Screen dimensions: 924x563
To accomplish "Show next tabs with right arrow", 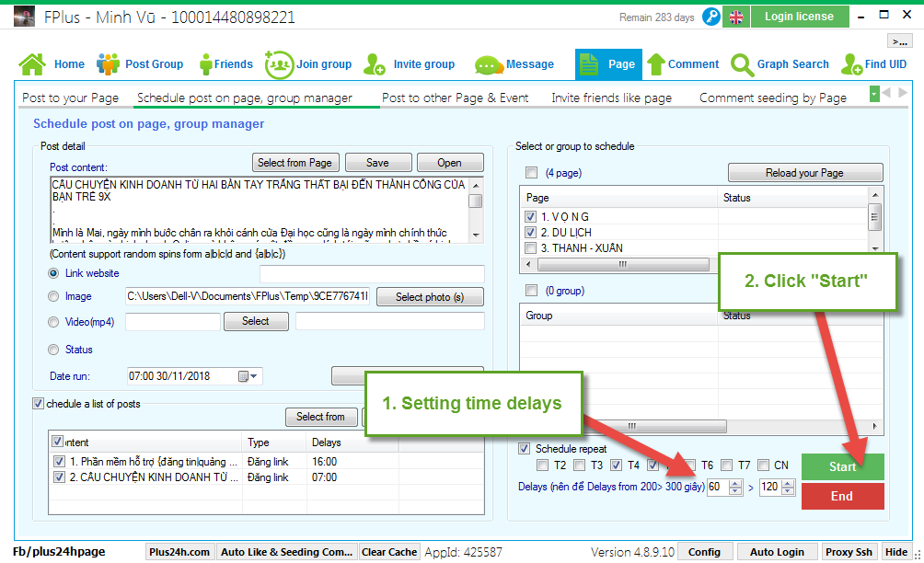I will (903, 93).
